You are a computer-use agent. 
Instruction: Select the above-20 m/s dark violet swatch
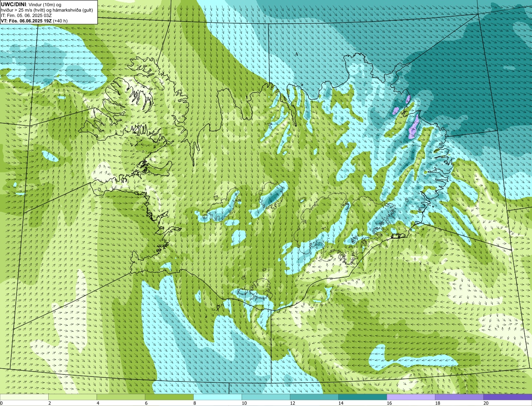pyautogui.click(x=507, y=397)
